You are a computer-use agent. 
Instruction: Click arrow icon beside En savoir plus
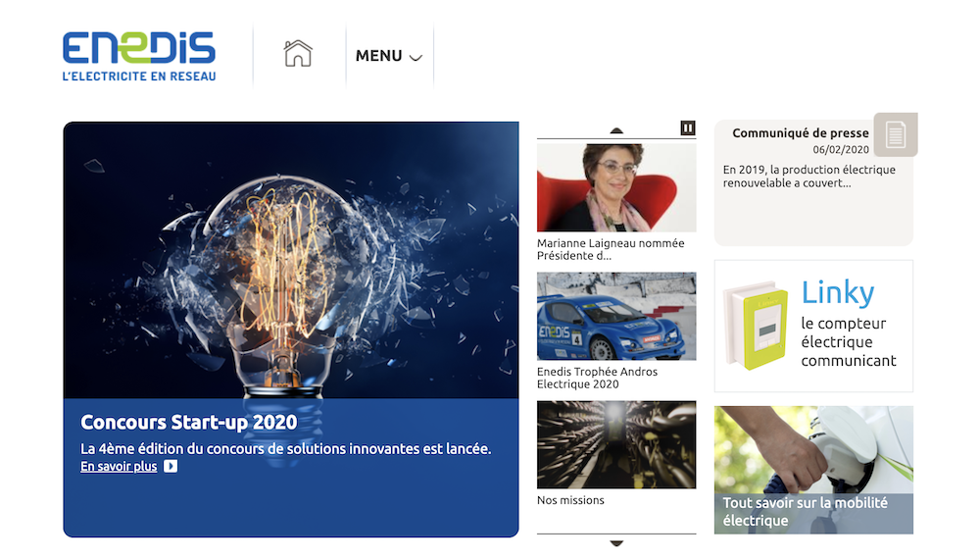[x=171, y=467]
